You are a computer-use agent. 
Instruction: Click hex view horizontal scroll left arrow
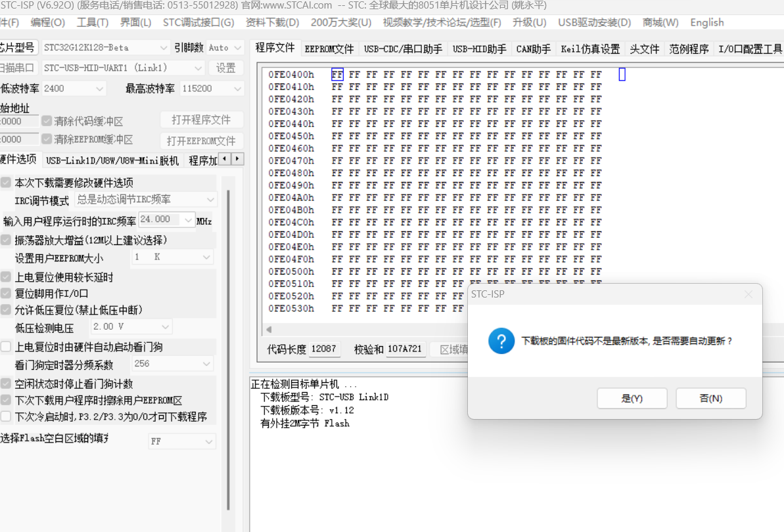point(269,330)
